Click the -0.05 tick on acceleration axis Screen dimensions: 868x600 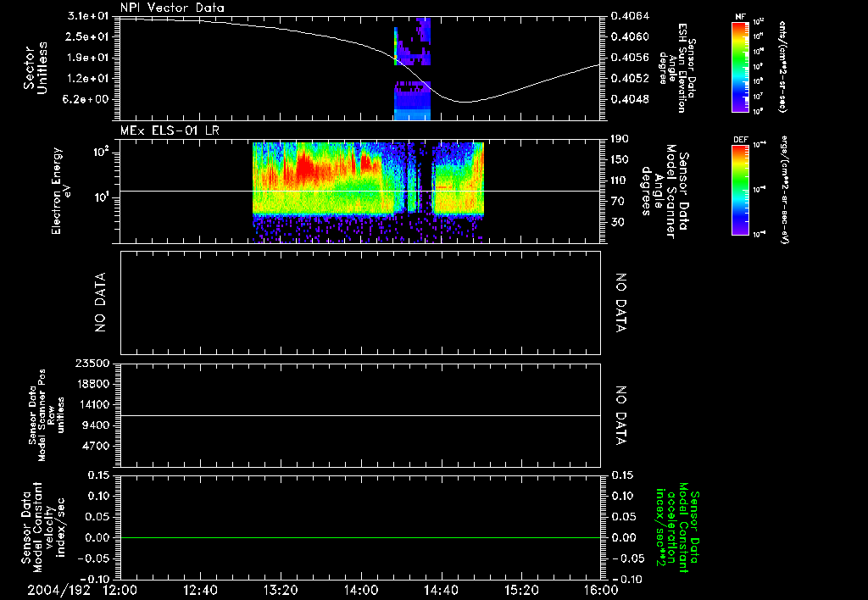tap(627, 558)
